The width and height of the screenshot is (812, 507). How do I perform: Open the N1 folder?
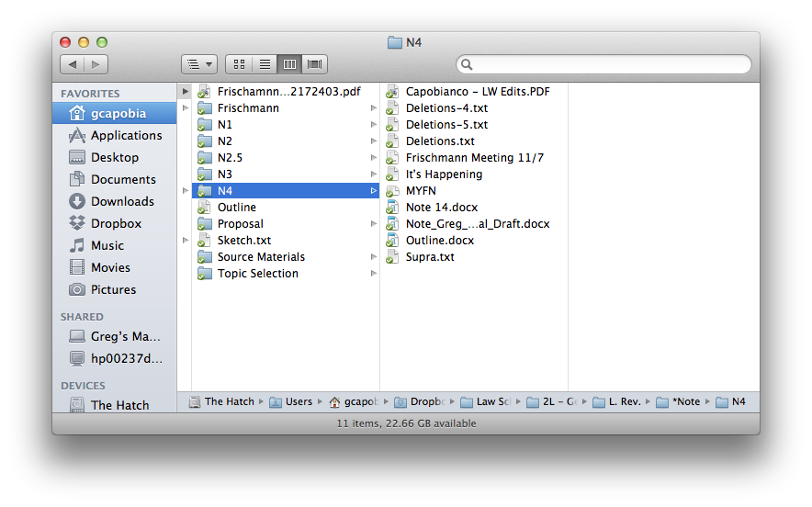click(x=286, y=125)
